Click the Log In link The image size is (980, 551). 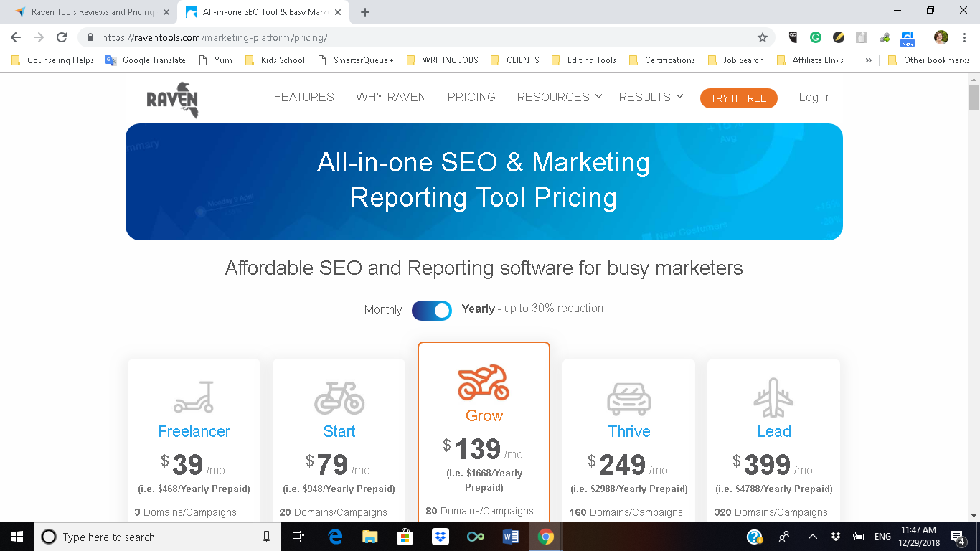816,97
